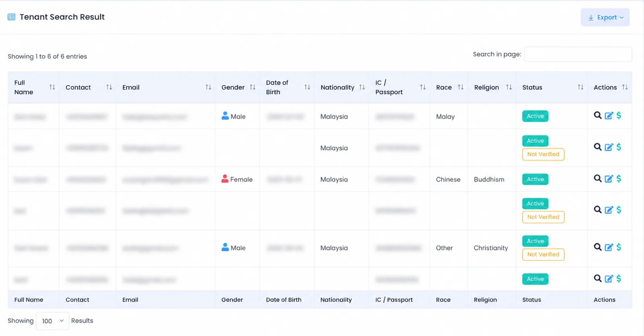The image size is (644, 336).
Task: View the unverified Malaysia tenant with blank gender
Action: 598,147
